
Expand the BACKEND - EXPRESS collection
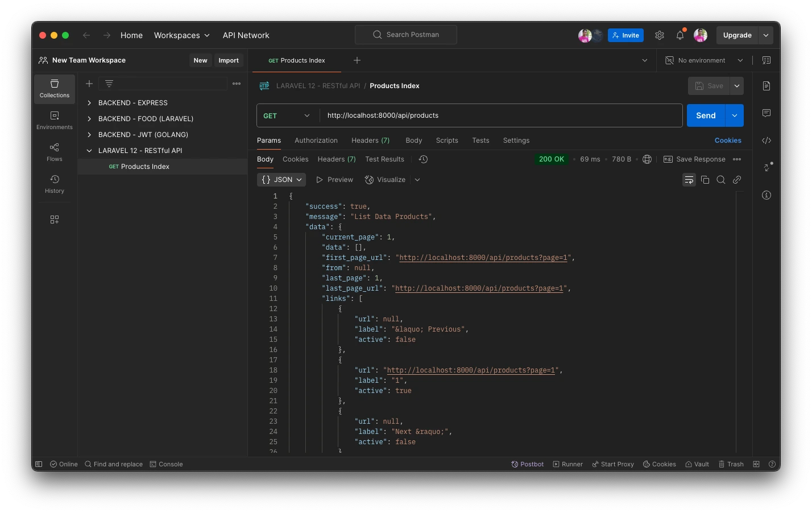pos(89,103)
